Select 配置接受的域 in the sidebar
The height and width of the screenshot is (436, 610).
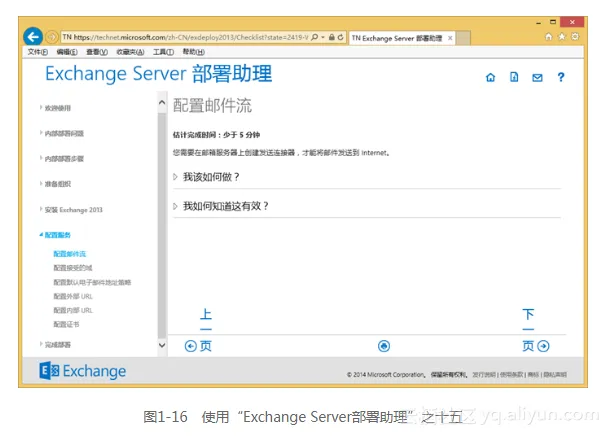[73, 268]
